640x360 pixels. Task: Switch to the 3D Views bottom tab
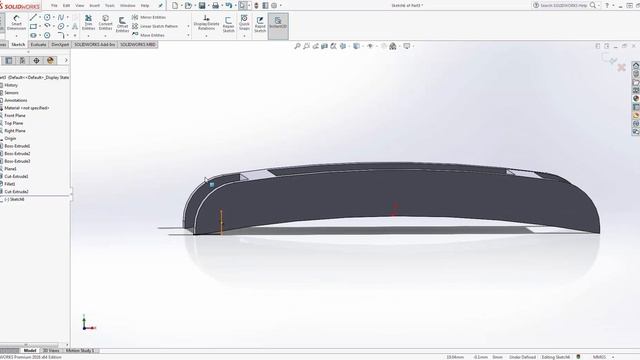pyautogui.click(x=51, y=351)
